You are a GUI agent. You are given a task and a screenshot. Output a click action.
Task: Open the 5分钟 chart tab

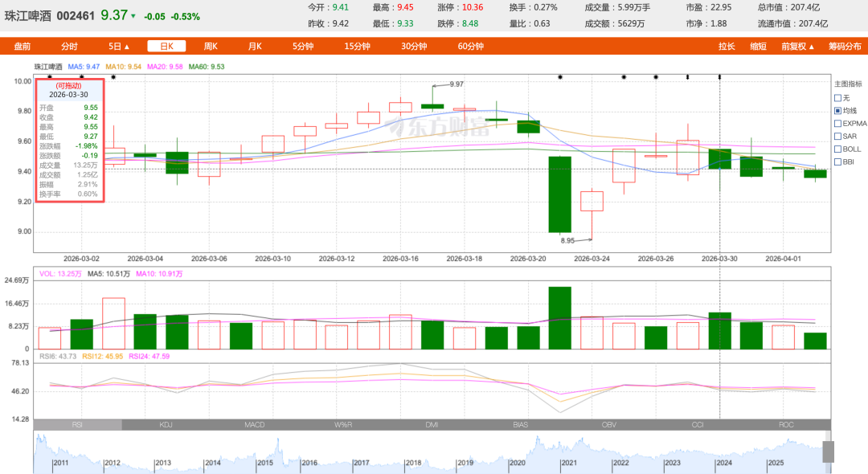point(303,47)
